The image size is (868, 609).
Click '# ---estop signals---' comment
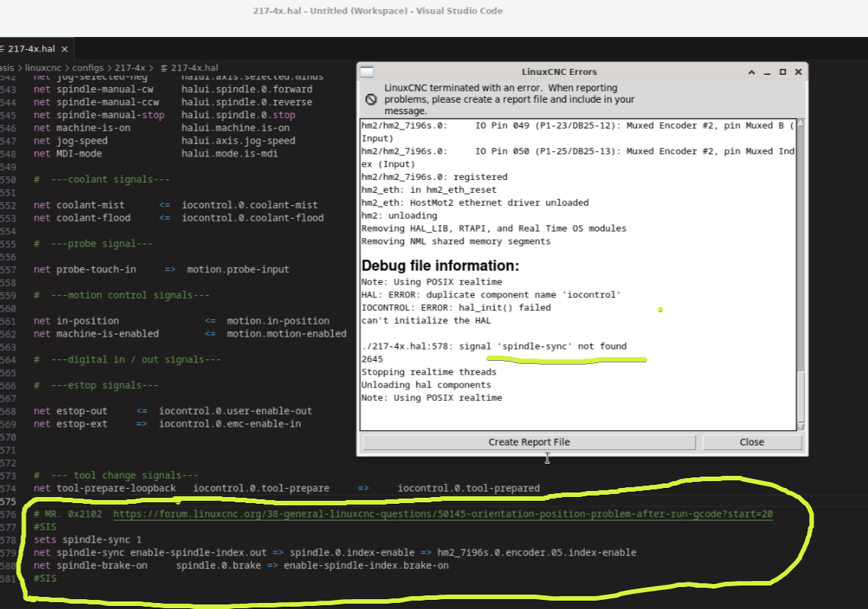pos(96,385)
